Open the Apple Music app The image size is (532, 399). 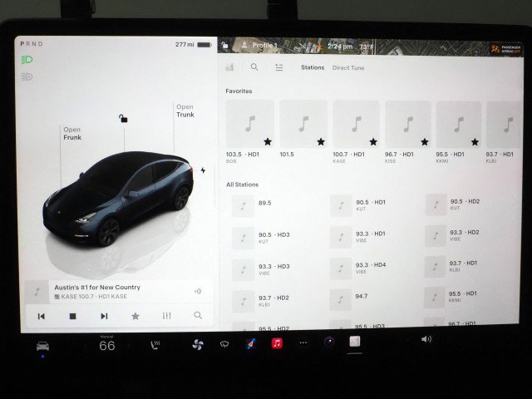(x=277, y=343)
